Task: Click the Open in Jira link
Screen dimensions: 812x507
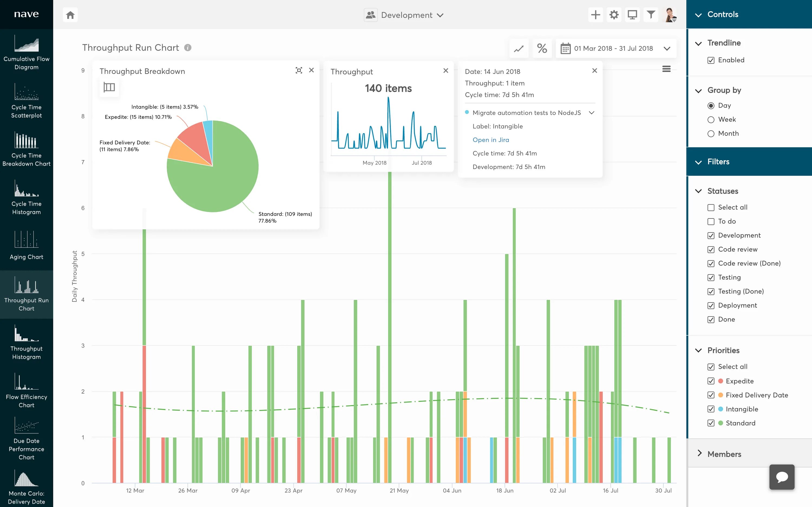Action: pyautogui.click(x=490, y=140)
